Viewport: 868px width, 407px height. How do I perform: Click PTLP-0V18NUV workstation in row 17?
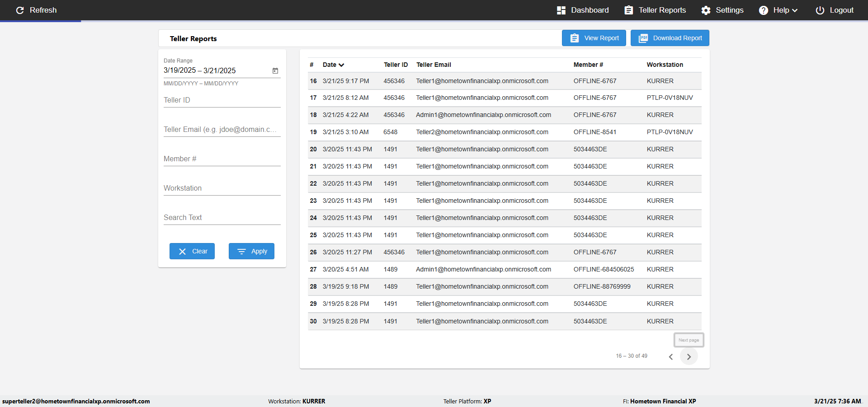(670, 98)
